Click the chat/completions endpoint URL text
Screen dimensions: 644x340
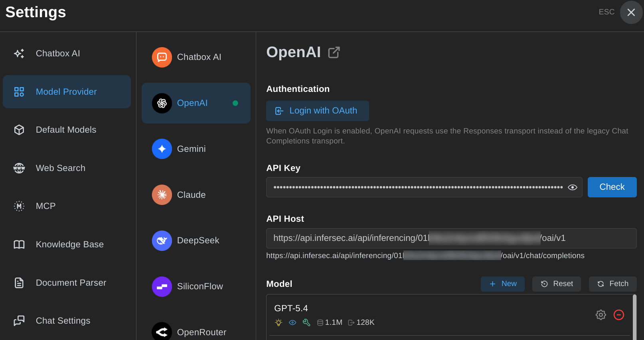[425, 256]
